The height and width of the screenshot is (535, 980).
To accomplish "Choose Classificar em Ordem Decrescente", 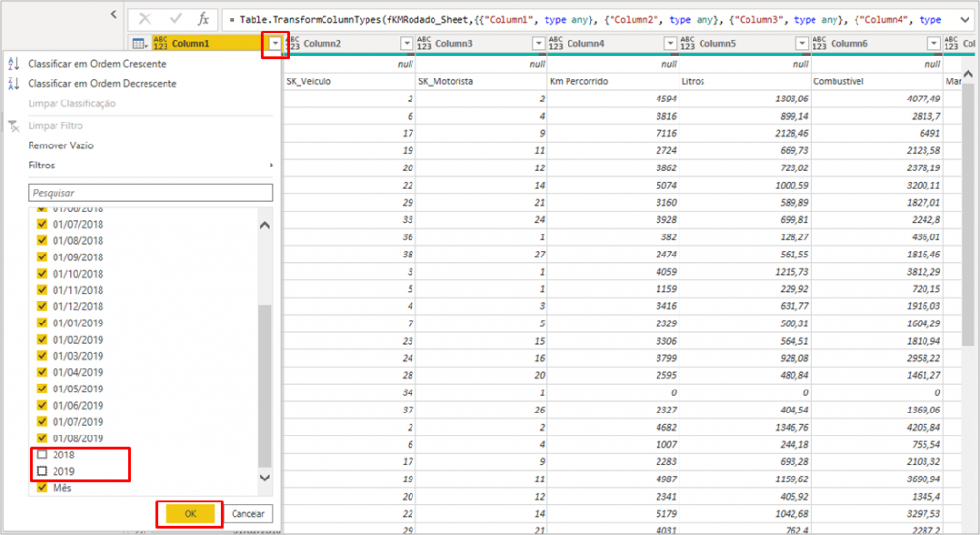I will 102,84.
